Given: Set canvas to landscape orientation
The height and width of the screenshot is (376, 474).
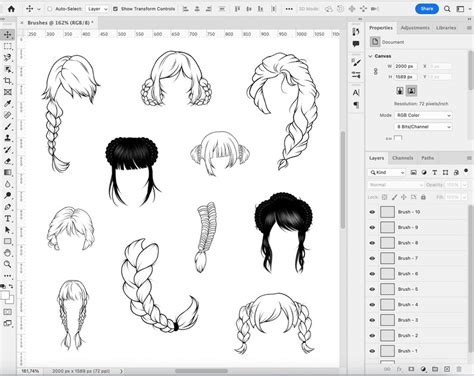Looking at the screenshot, I should (x=411, y=91).
